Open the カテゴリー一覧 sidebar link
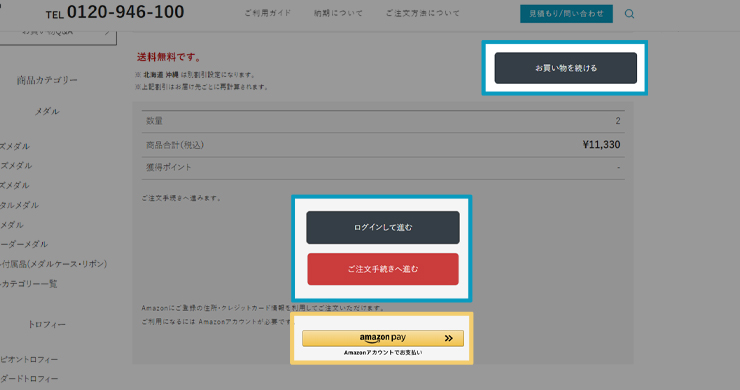The height and width of the screenshot is (390, 740). 28,284
